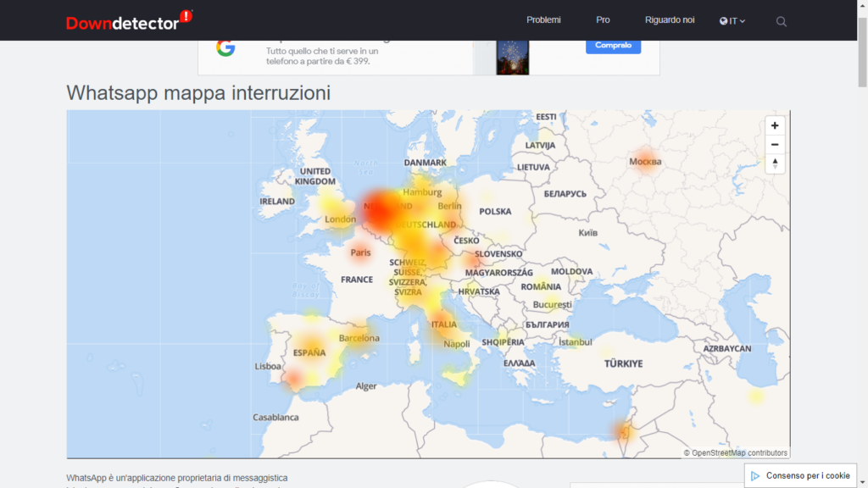Click the Downdetector logo

pos(129,21)
